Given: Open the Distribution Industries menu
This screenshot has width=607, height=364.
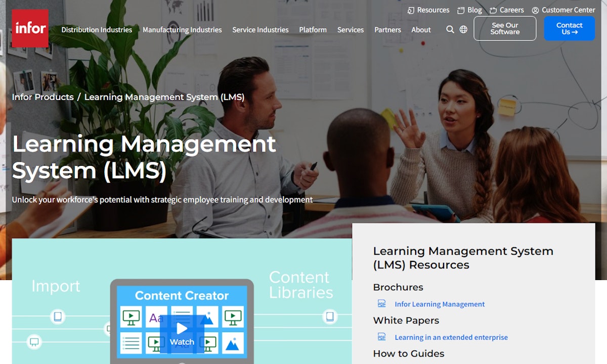Looking at the screenshot, I should click(x=96, y=29).
